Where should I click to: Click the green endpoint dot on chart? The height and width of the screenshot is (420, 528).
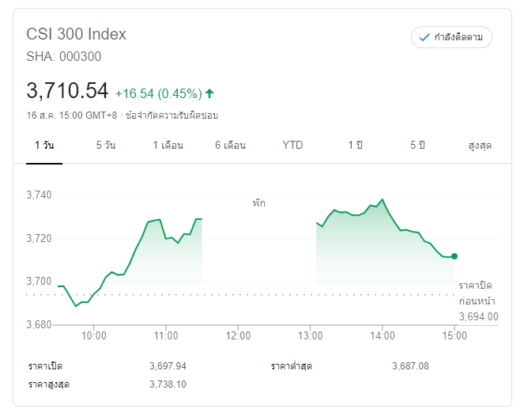click(x=454, y=256)
